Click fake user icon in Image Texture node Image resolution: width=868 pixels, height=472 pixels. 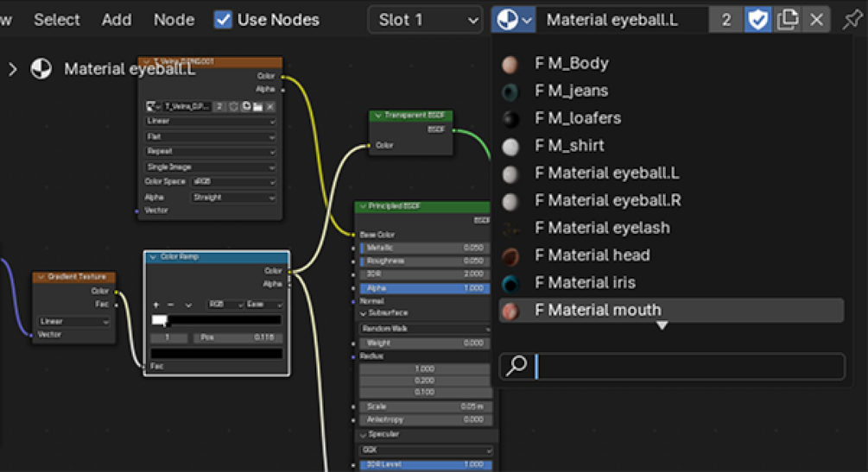[x=233, y=106]
